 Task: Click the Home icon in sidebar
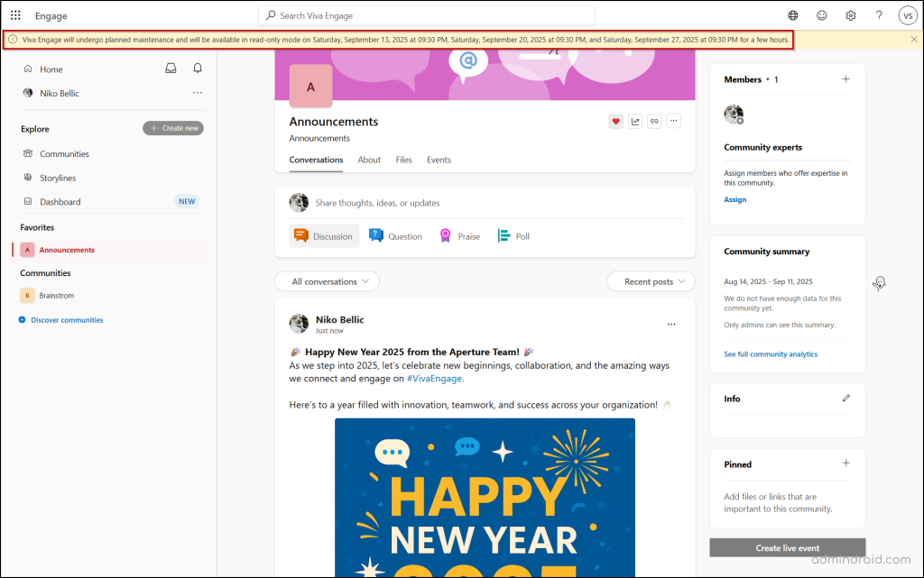28,69
